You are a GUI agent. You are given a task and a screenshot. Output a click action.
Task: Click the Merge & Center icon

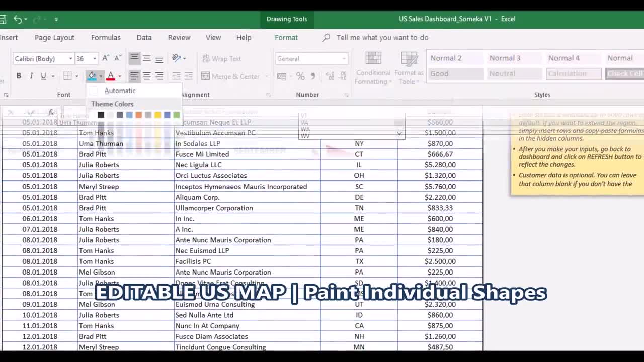(233, 76)
